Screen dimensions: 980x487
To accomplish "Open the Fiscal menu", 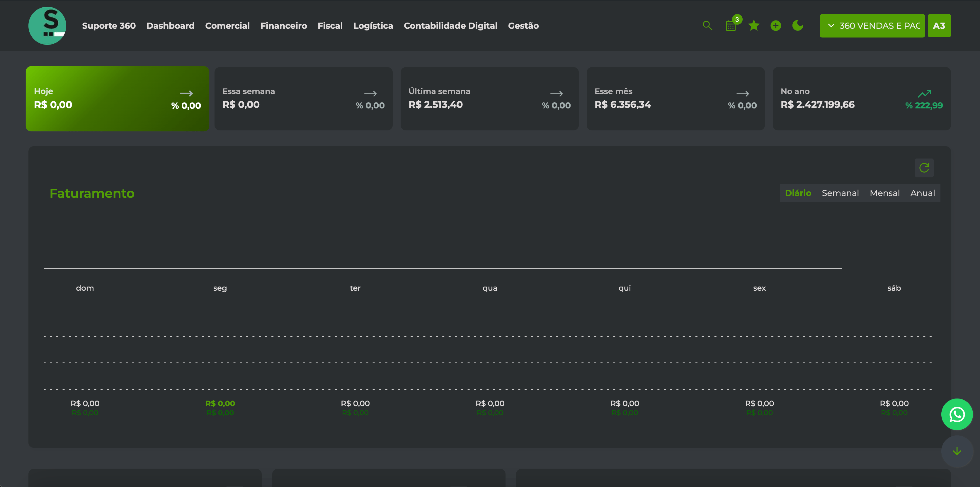I will (x=330, y=25).
